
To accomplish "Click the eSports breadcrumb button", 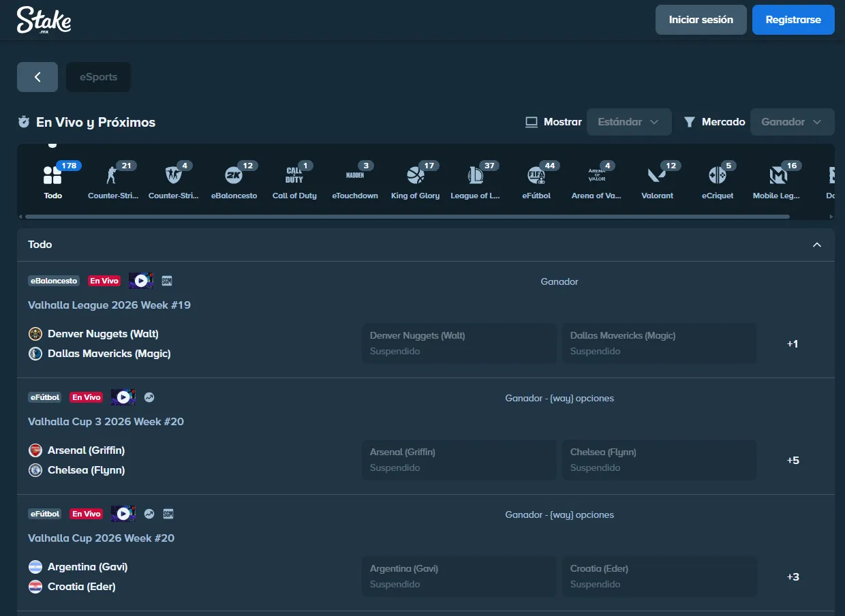I will (98, 77).
